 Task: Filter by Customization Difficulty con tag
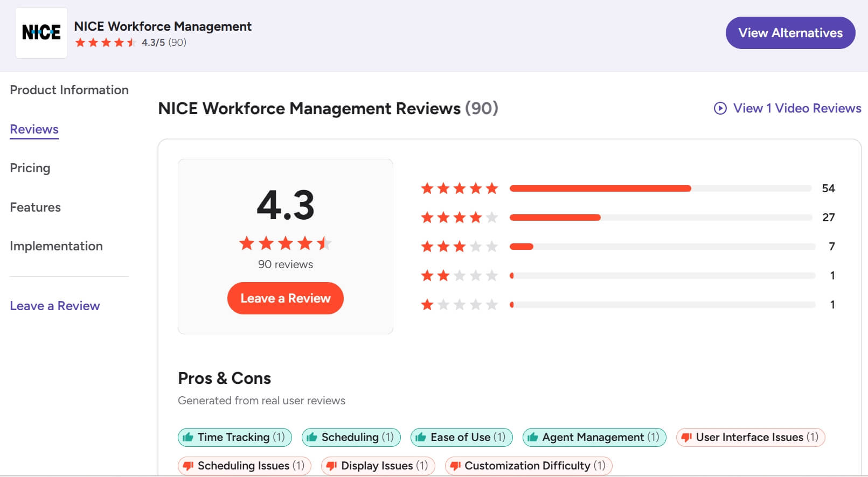(528, 466)
